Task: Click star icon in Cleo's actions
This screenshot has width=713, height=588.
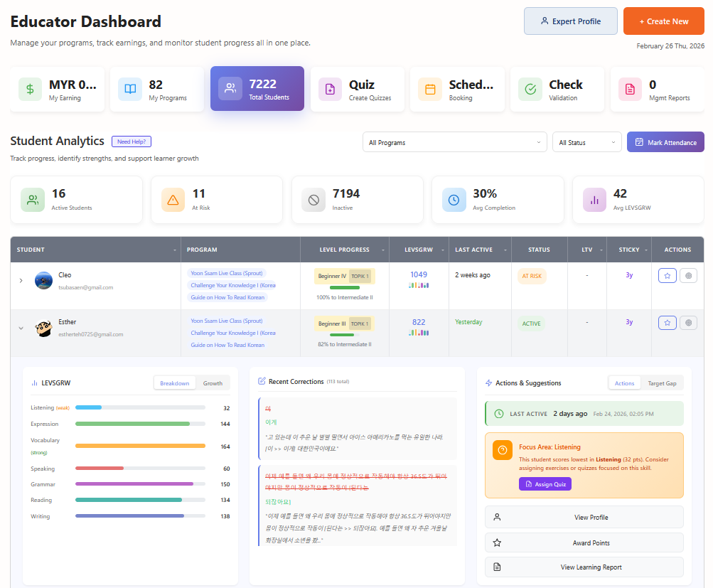Action: [667, 276]
